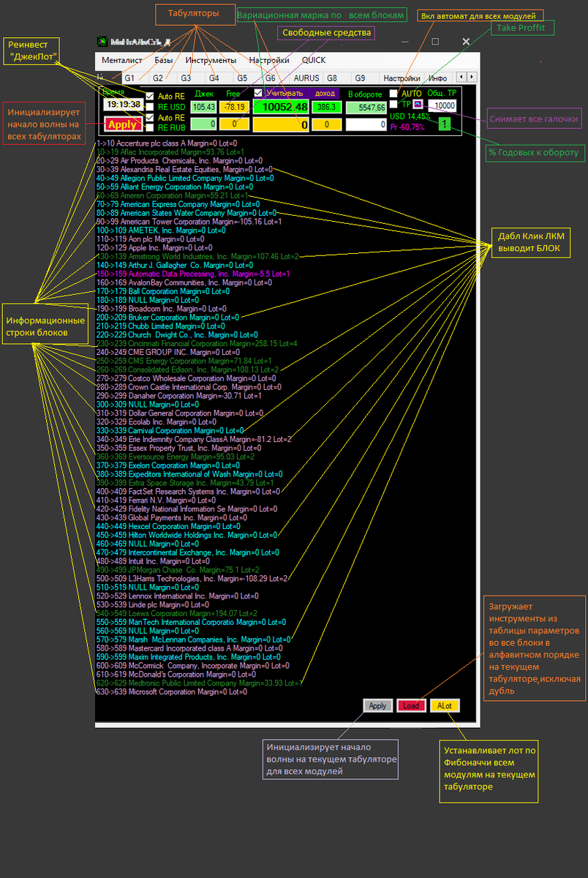Select row 60->69 Ameren Corporation
This screenshot has width=588, height=878.
coord(173,196)
